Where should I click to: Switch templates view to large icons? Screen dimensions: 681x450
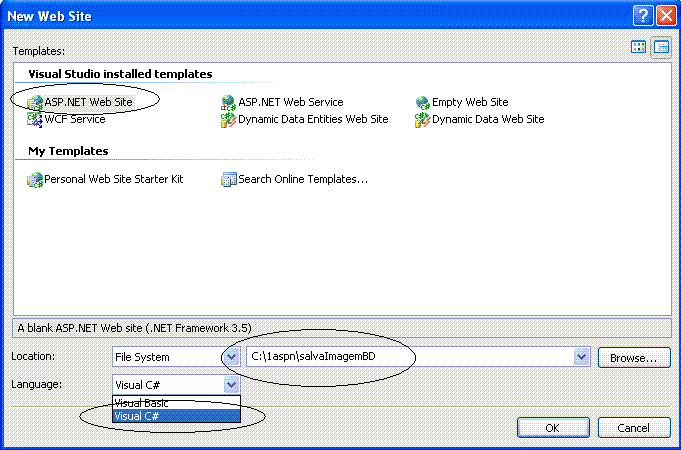pos(638,47)
